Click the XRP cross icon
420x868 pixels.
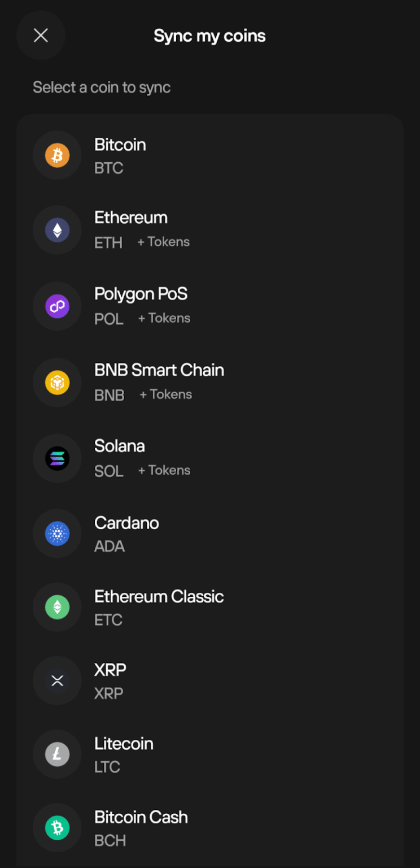(x=57, y=680)
